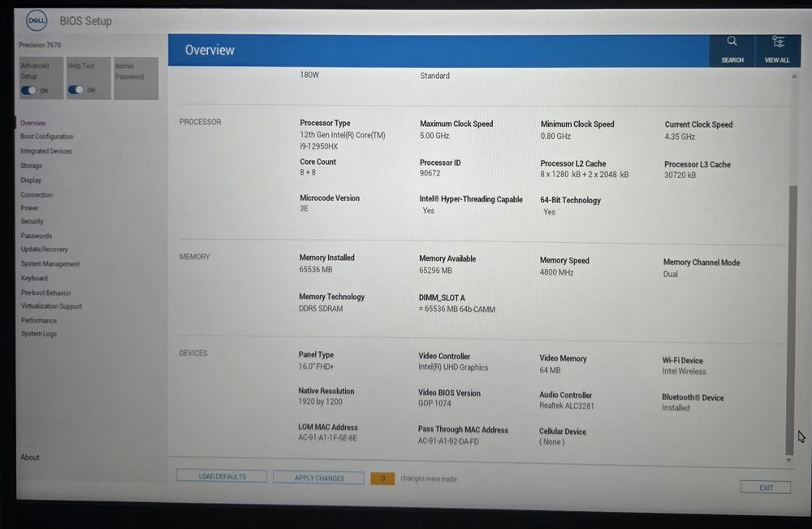The width and height of the screenshot is (812, 529).
Task: Click the Processor L2 Cache value
Action: 584,175
